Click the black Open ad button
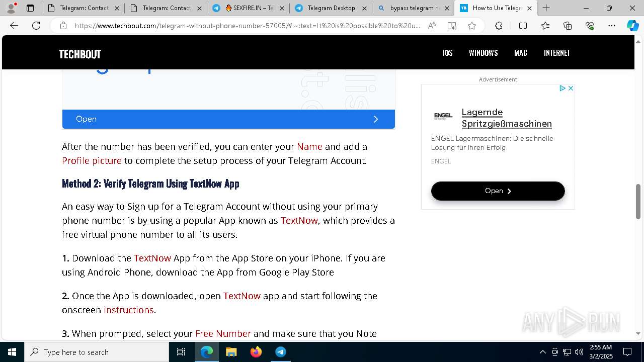Screen dimensions: 644x362 click(498, 191)
